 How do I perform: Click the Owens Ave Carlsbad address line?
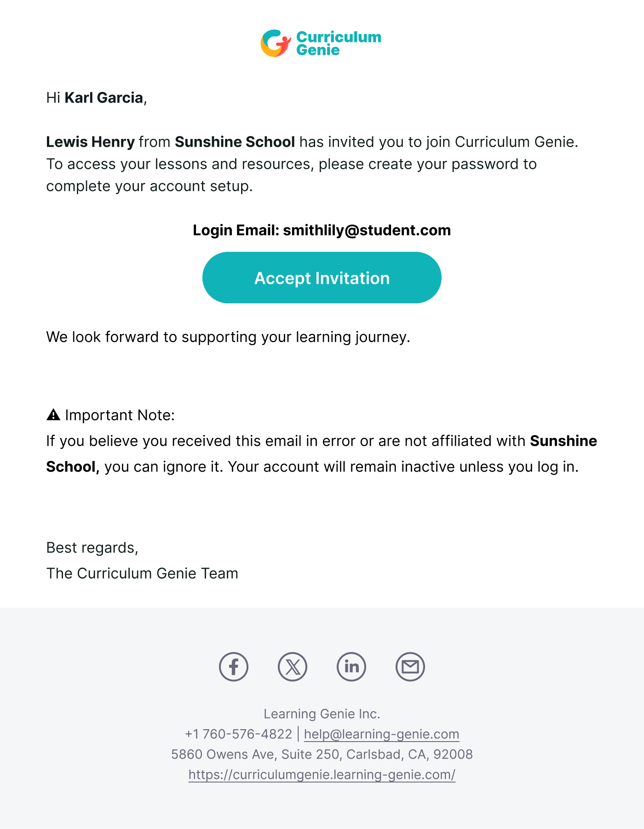[322, 754]
